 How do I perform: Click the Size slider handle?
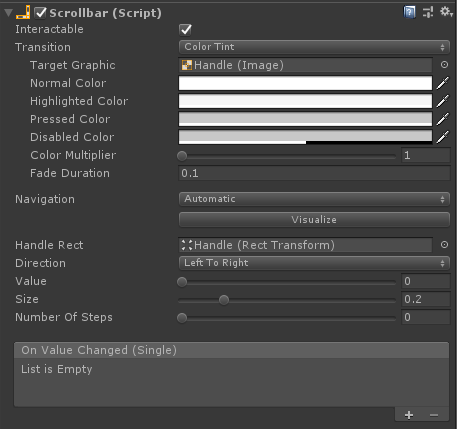tap(224, 300)
